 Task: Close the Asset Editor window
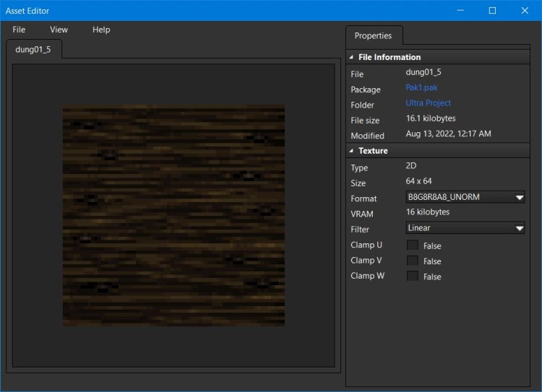click(x=525, y=10)
